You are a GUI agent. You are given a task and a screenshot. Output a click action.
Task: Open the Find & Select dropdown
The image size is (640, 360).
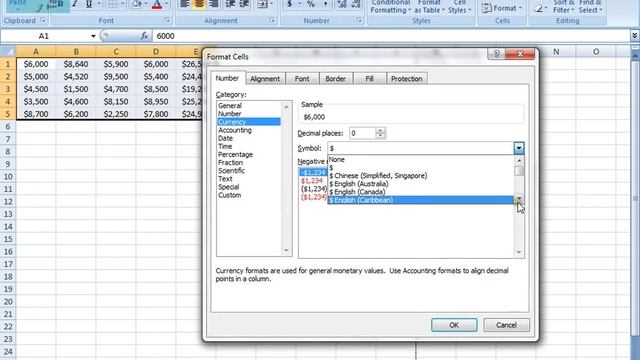coord(590,7)
